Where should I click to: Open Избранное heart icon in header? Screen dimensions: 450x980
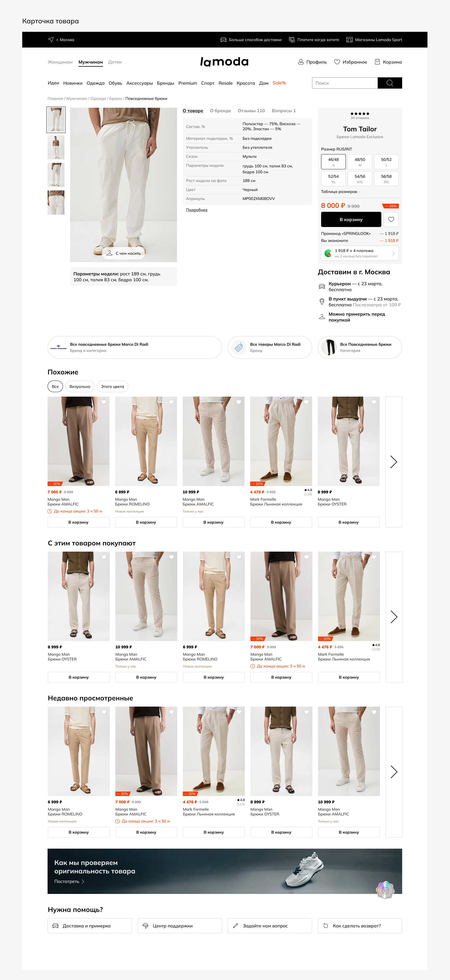coord(337,62)
